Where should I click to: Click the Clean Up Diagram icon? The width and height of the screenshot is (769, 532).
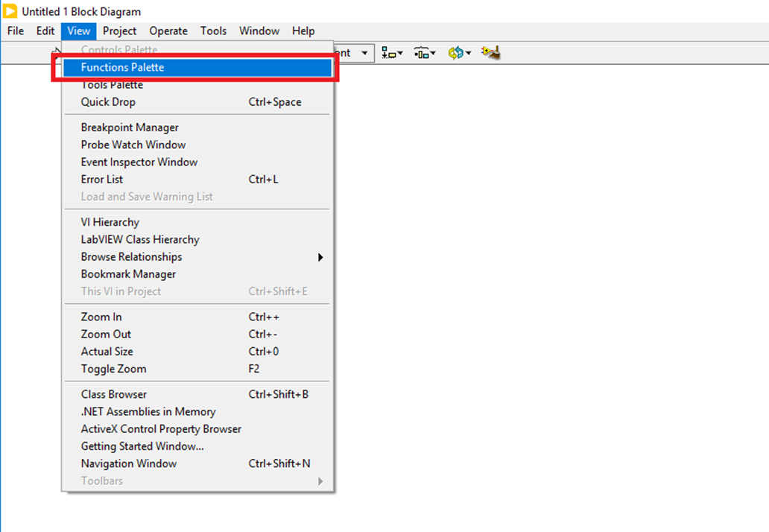click(490, 53)
